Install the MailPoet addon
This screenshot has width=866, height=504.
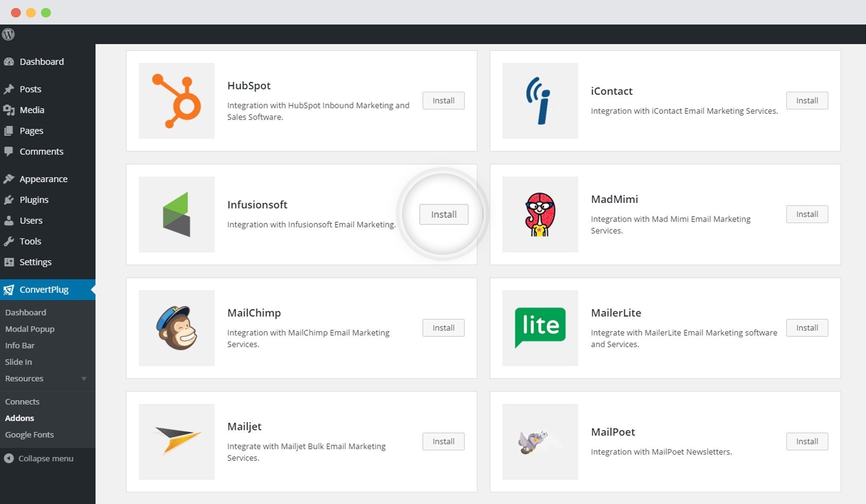806,441
